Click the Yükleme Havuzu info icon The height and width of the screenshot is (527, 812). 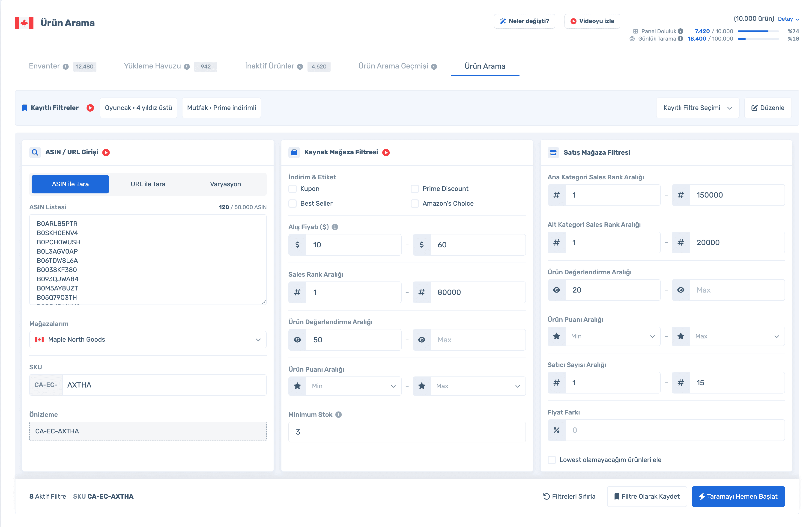click(187, 66)
